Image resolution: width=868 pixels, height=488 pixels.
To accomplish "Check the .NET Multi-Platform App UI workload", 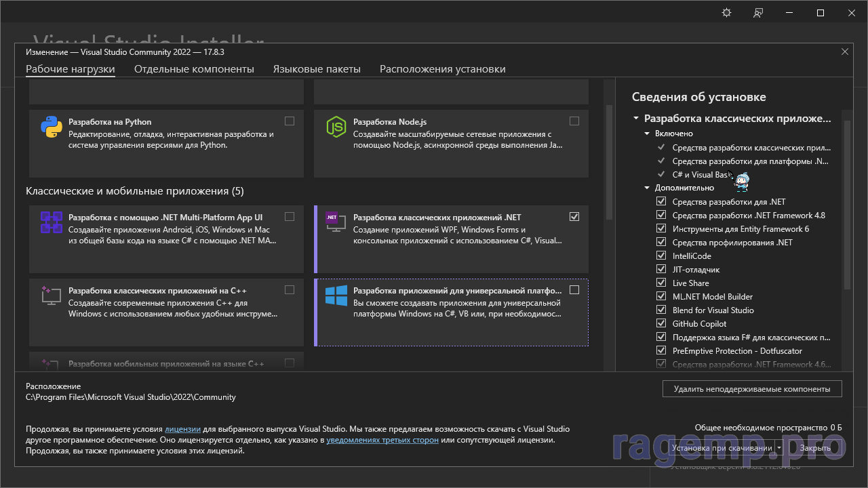I will point(290,217).
